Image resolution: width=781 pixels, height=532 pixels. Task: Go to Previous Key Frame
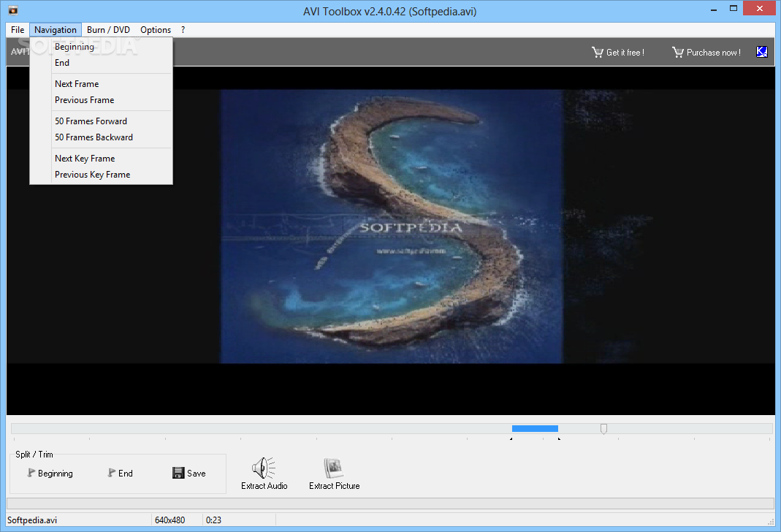(x=101, y=175)
